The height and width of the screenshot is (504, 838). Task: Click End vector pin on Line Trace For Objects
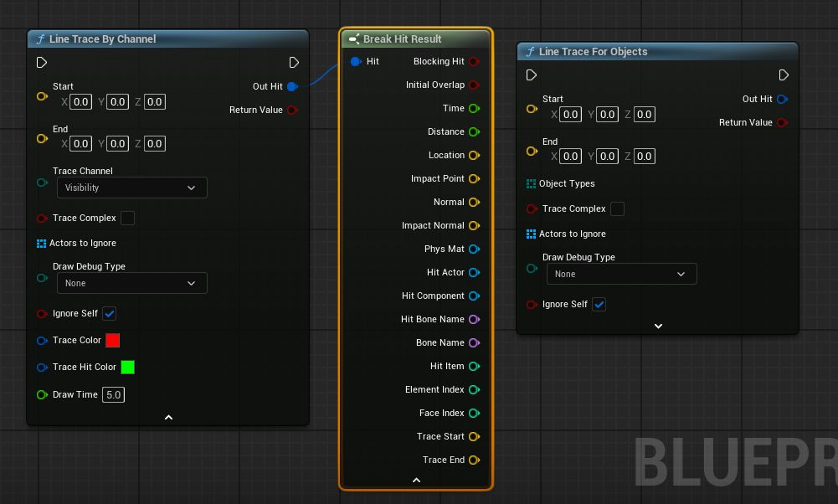[x=532, y=152]
